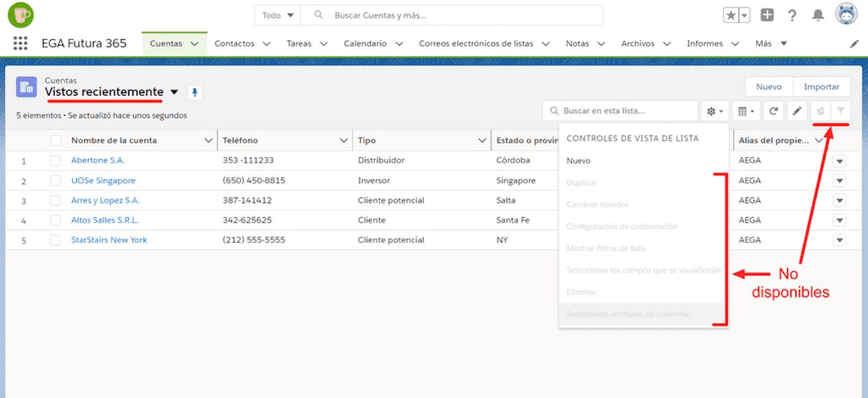Open Tipo column menu chevron

[x=482, y=141]
